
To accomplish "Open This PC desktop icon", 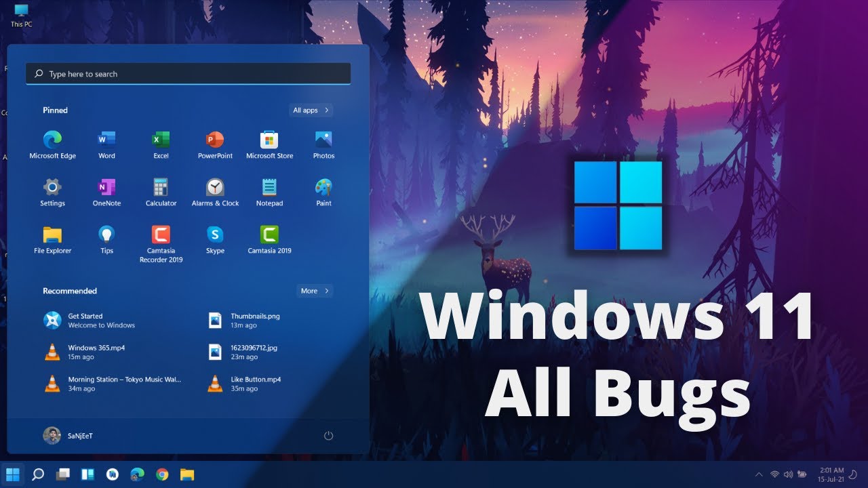I will click(x=21, y=15).
